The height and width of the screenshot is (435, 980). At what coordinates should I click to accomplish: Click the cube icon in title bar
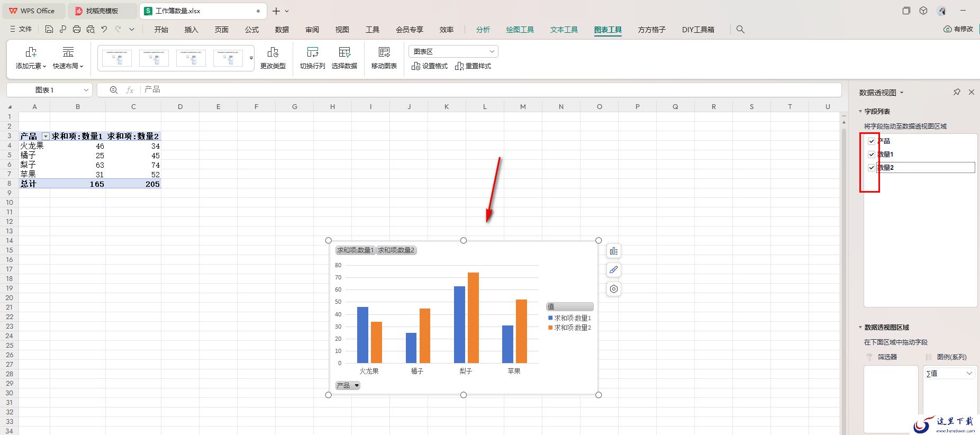click(923, 11)
